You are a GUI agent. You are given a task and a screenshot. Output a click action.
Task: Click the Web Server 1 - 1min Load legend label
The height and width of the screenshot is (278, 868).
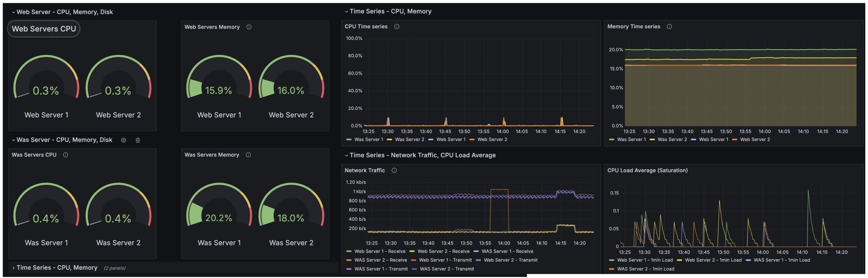(645, 260)
